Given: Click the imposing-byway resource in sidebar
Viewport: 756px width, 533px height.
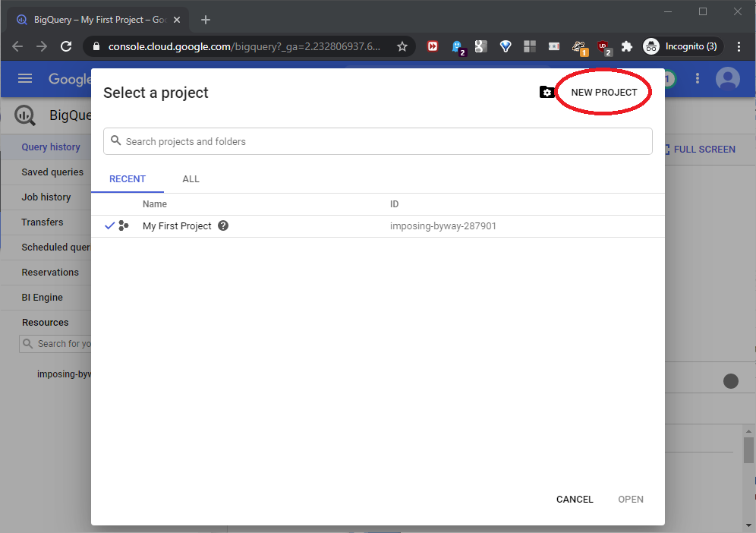Looking at the screenshot, I should tap(64, 374).
